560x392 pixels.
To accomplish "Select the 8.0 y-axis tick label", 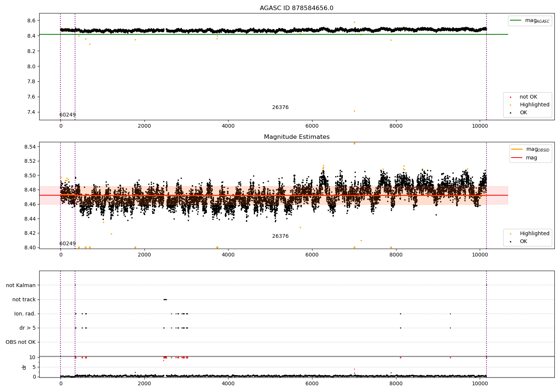I will pyautogui.click(x=31, y=66).
